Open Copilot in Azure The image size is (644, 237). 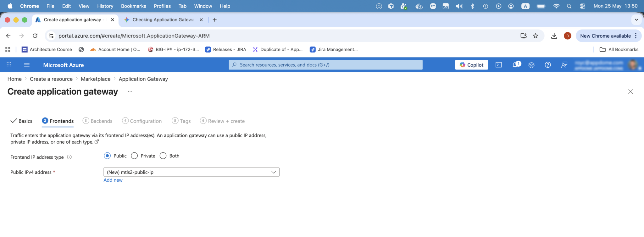tap(471, 65)
